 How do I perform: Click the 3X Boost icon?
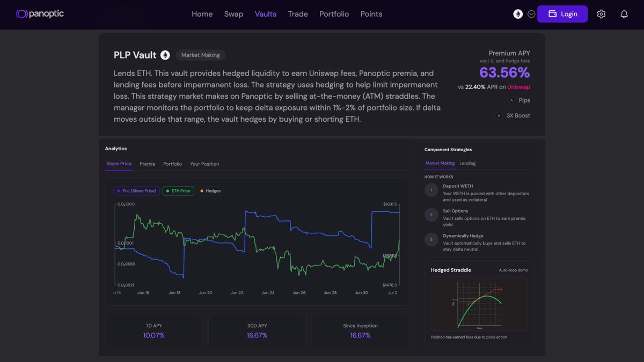coord(499,115)
